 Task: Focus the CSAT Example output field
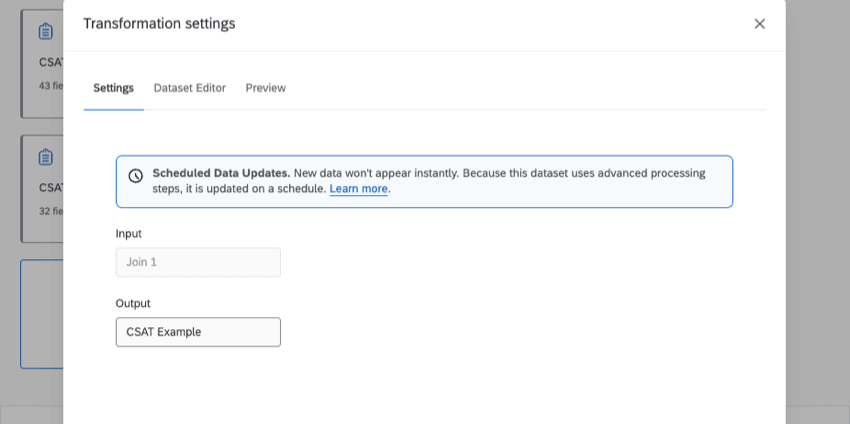coord(198,332)
